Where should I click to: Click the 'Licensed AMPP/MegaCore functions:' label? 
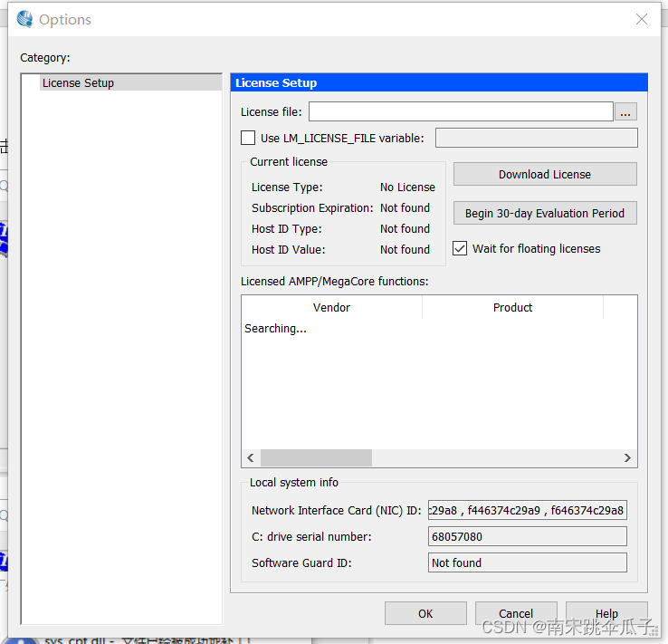pyautogui.click(x=334, y=282)
